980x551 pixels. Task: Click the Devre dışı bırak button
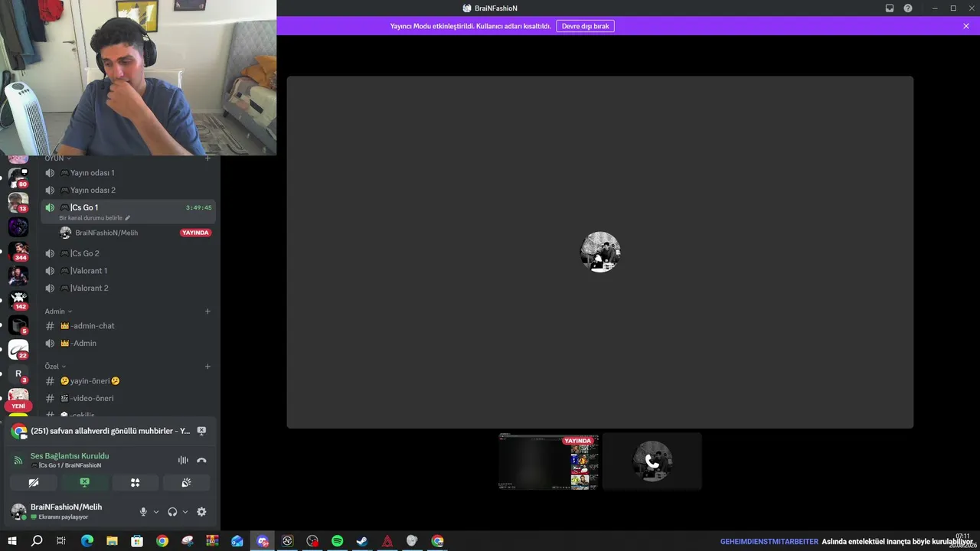586,26
